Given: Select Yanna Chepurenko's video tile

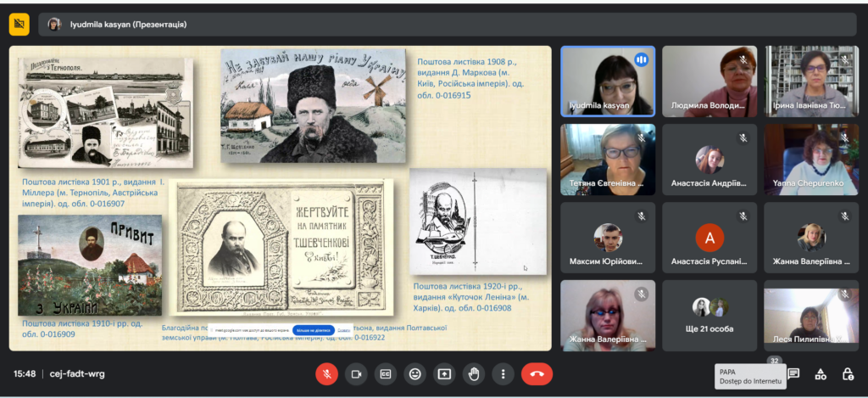Looking at the screenshot, I should click(x=811, y=160).
